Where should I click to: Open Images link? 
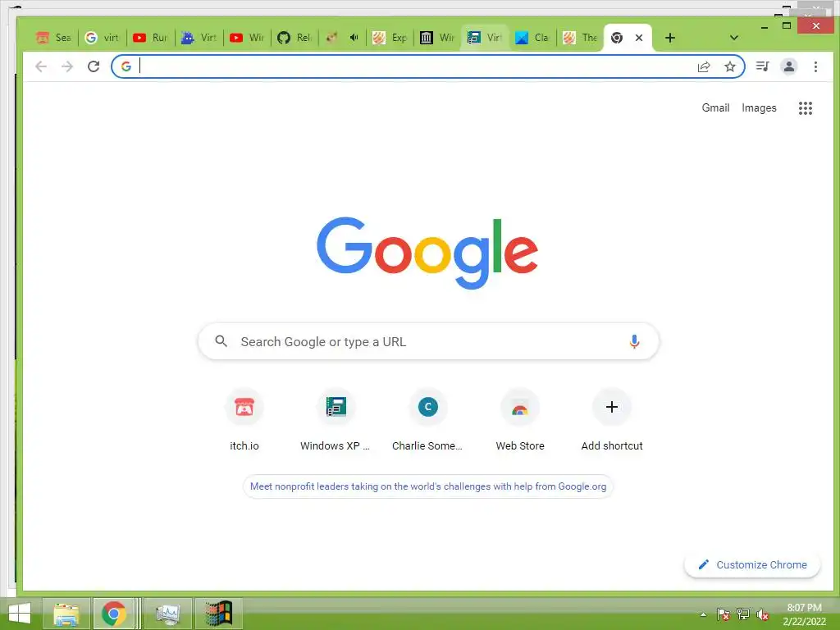point(759,107)
